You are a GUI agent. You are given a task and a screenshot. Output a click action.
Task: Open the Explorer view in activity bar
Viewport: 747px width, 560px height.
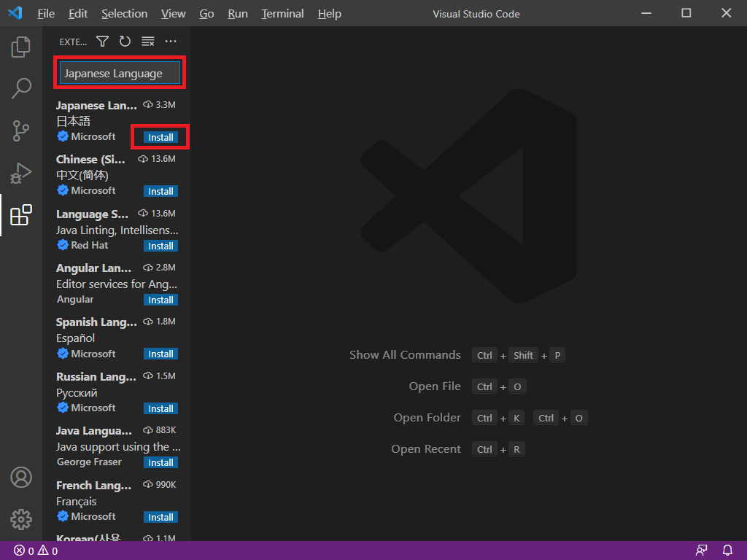[21, 47]
